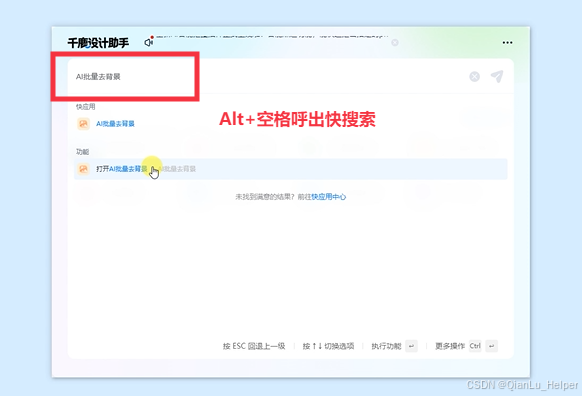582x396 pixels.
Task: Dismiss the announcement banner with its close icon
Action: pos(395,43)
